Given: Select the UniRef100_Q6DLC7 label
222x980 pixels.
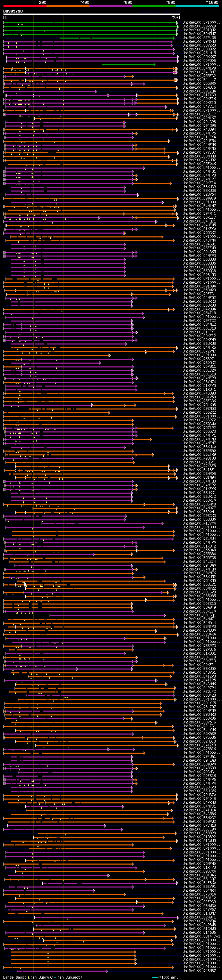Looking at the screenshot, I should pos(199,114).
